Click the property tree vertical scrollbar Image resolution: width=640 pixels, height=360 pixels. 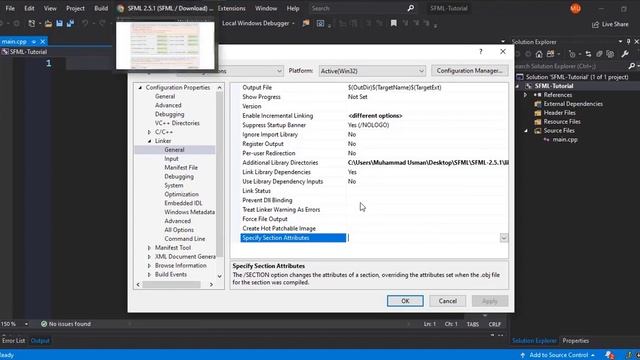220,174
